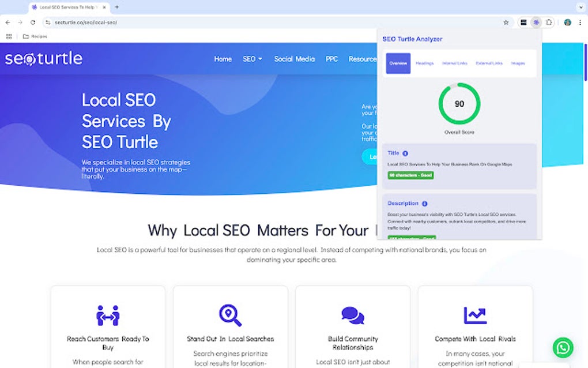Click the seoturtle logo
The width and height of the screenshot is (588, 368).
43,58
